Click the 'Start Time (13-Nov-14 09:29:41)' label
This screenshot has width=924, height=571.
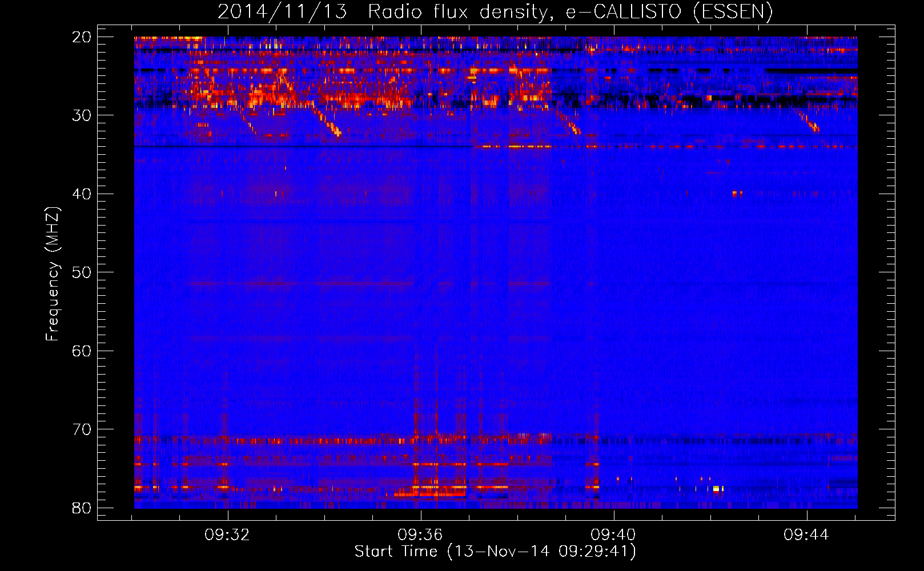pos(495,552)
